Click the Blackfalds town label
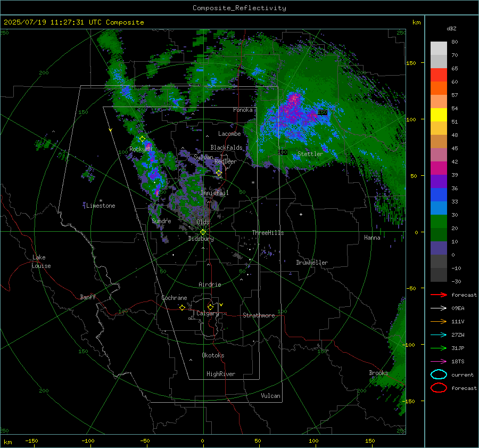Image resolution: width=479 pixels, height=448 pixels. point(226,148)
